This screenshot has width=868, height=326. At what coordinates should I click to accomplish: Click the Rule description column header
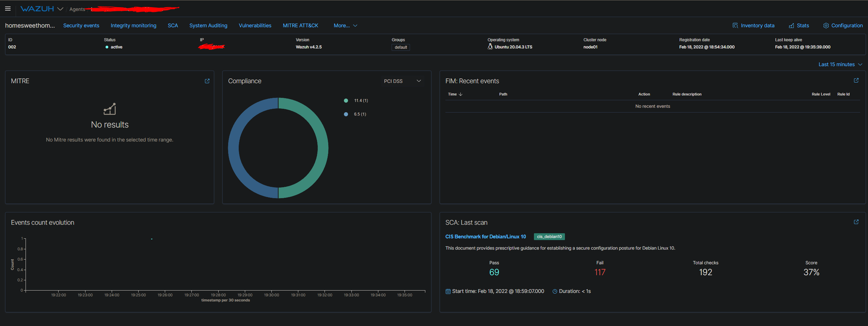(x=687, y=94)
